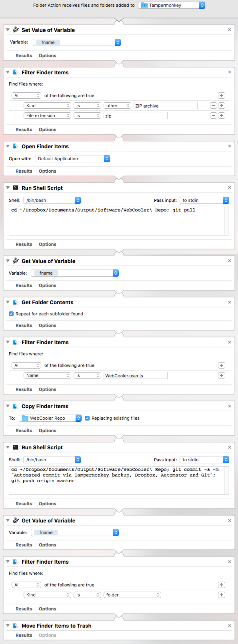Click the Open Finder Items action icon
Viewport: 238px width, 644px height.
pos(16,146)
